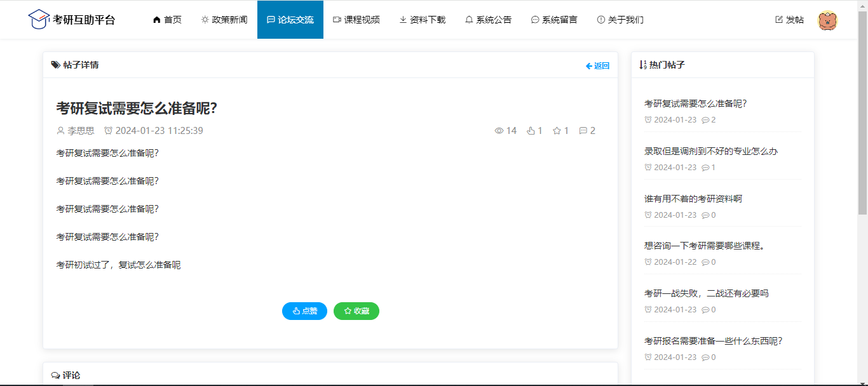Click comment icon under 录取但是调剂 hot post
Screen dimensions: 868x386
[705, 168]
